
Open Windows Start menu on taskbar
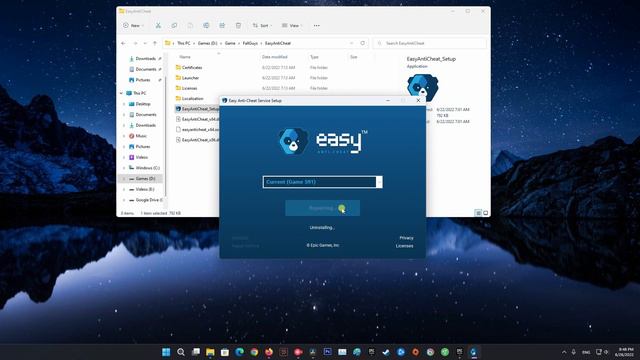(x=166, y=352)
